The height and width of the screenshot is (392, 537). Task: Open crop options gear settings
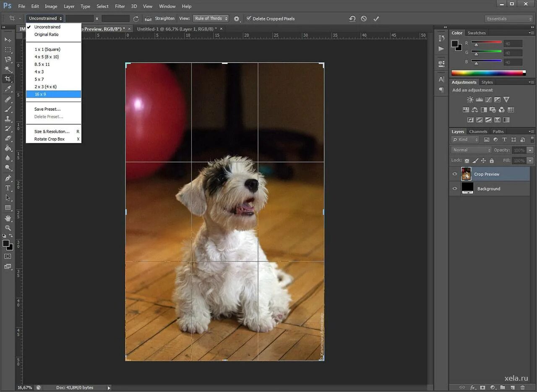coord(237,19)
